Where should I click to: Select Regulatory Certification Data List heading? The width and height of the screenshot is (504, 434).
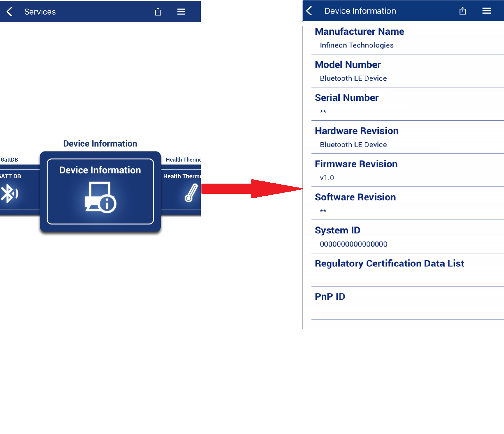(x=389, y=264)
